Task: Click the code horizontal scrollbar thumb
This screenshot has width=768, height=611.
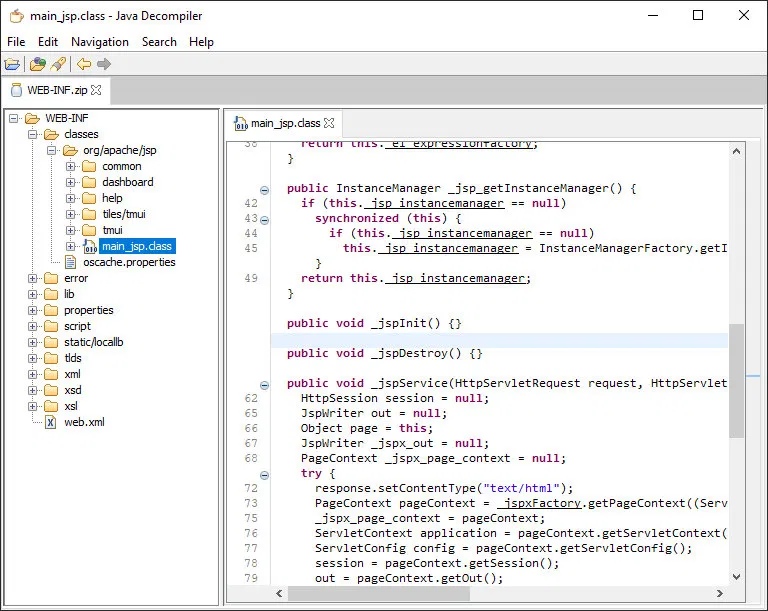Action: click(x=379, y=593)
